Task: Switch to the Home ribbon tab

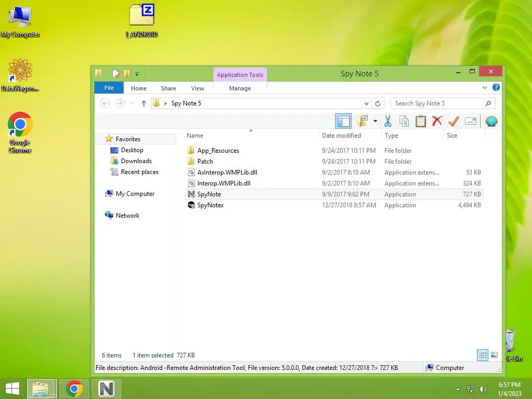Action: (x=138, y=88)
